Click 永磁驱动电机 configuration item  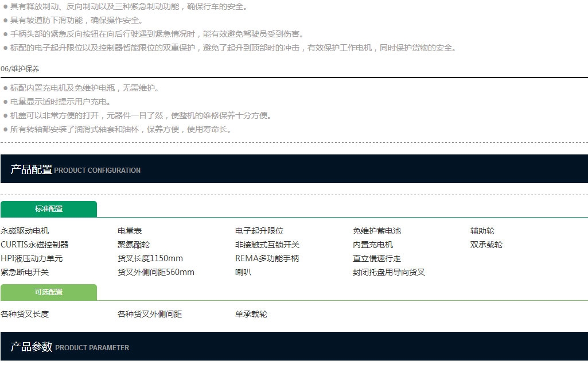(x=25, y=231)
